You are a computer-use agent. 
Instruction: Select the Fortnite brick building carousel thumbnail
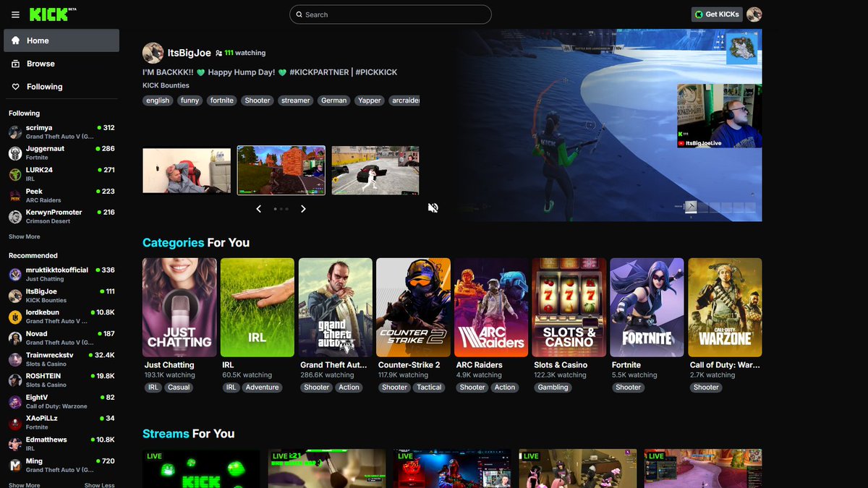[281, 171]
